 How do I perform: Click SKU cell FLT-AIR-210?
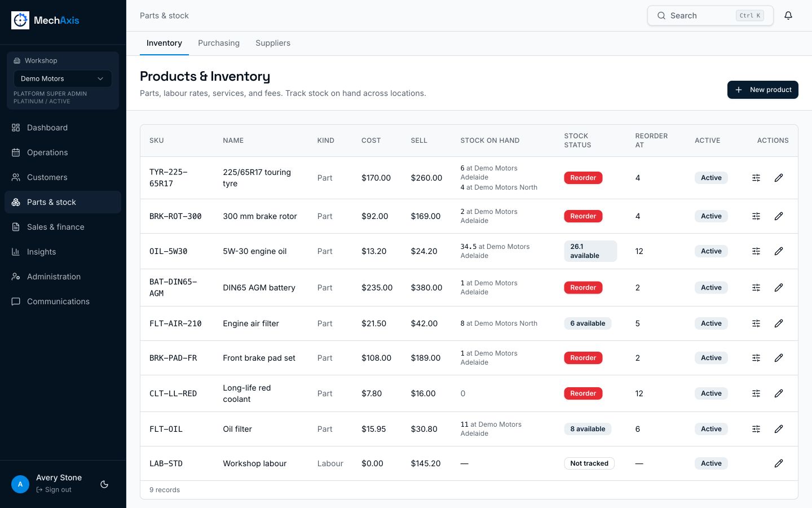coord(175,323)
